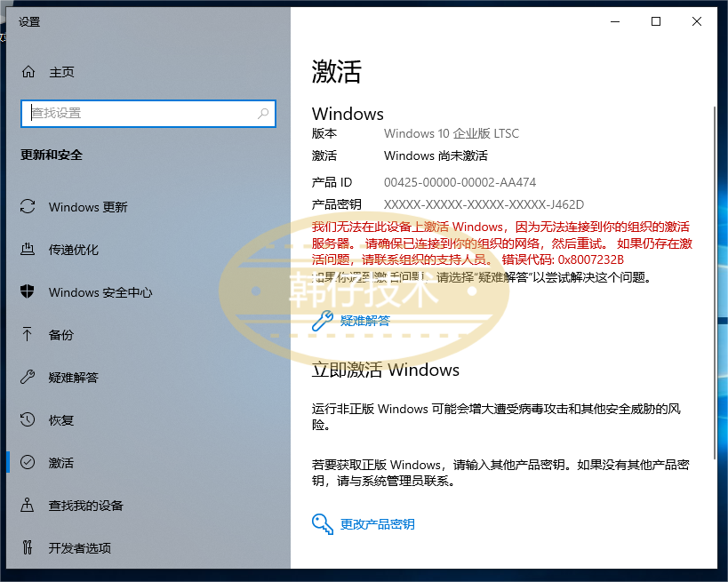Click the 更改产品密钥 link
This screenshot has height=582, width=728.
click(378, 524)
